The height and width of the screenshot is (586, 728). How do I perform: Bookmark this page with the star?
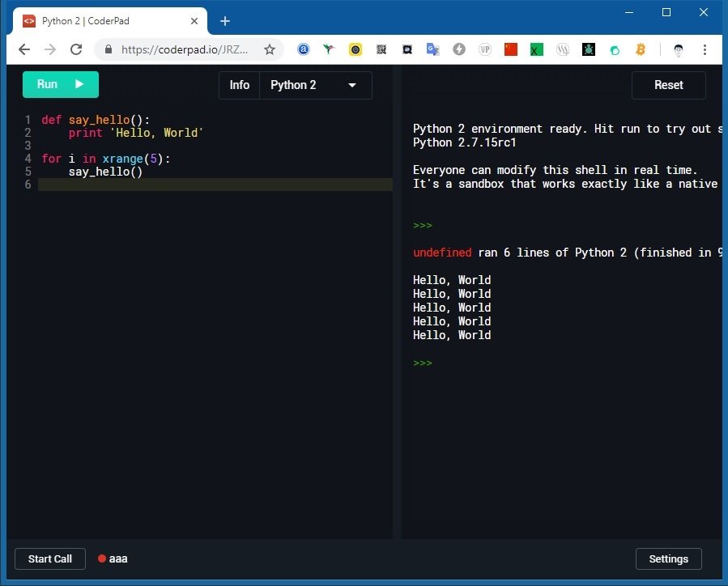pyautogui.click(x=270, y=49)
